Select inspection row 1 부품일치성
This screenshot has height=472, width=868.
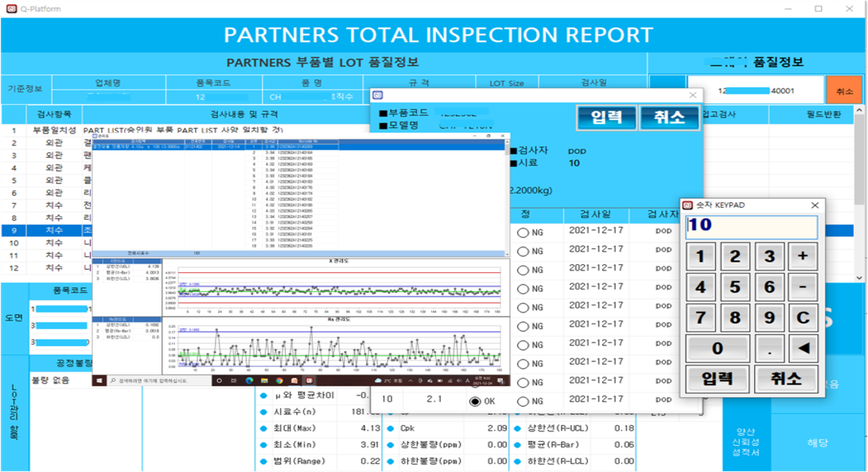[53, 131]
